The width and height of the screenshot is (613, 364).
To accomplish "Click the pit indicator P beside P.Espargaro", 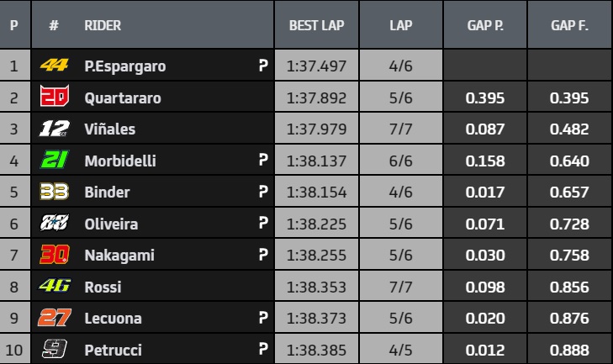I will (263, 66).
